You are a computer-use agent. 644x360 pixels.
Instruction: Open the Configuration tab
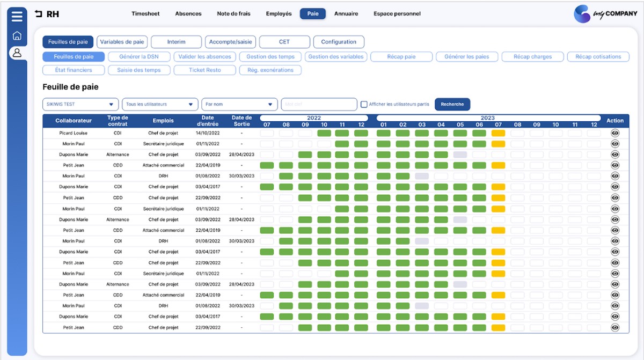click(x=339, y=42)
